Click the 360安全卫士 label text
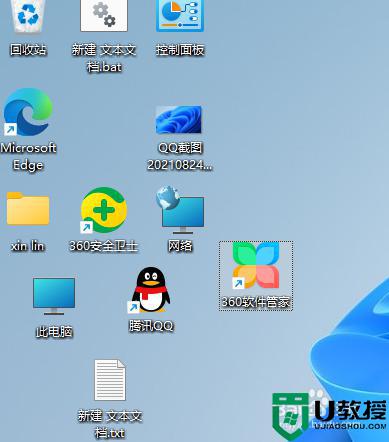 104,246
